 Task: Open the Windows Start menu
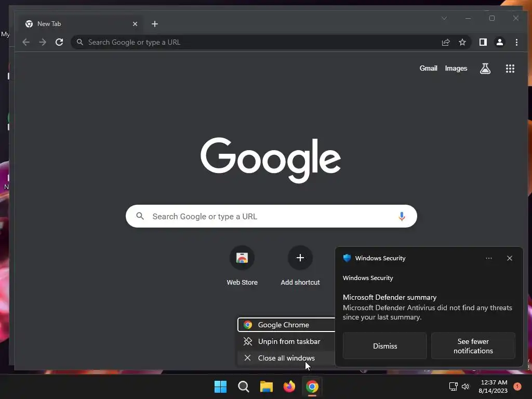click(220, 387)
